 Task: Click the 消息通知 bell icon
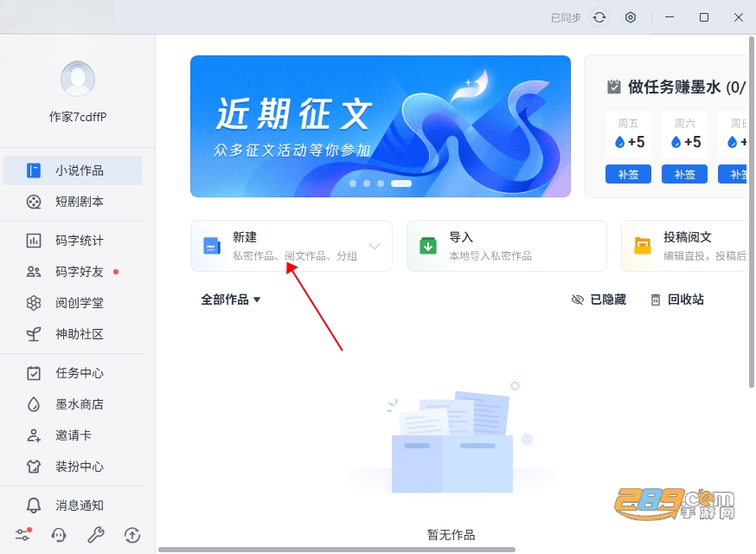[33, 506]
